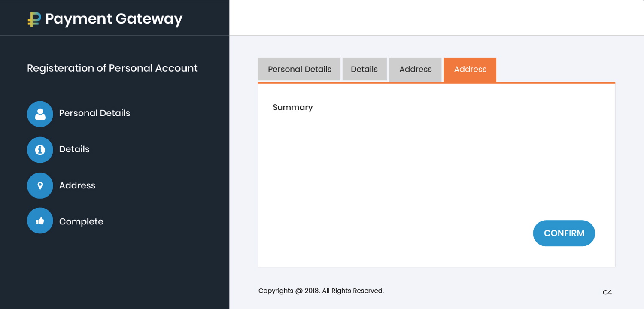Click the C4 label in footer

point(607,292)
